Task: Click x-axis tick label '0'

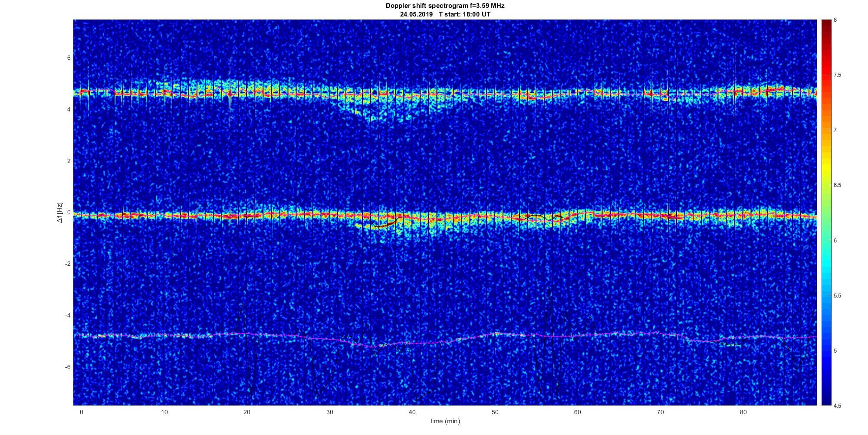Action: [x=81, y=412]
